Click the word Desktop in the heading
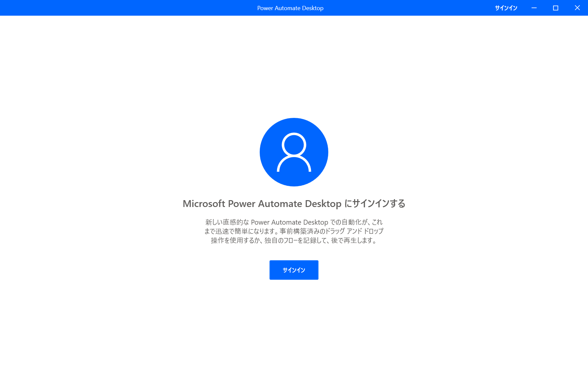Screen dimensions: 588x382 click(x=323, y=204)
